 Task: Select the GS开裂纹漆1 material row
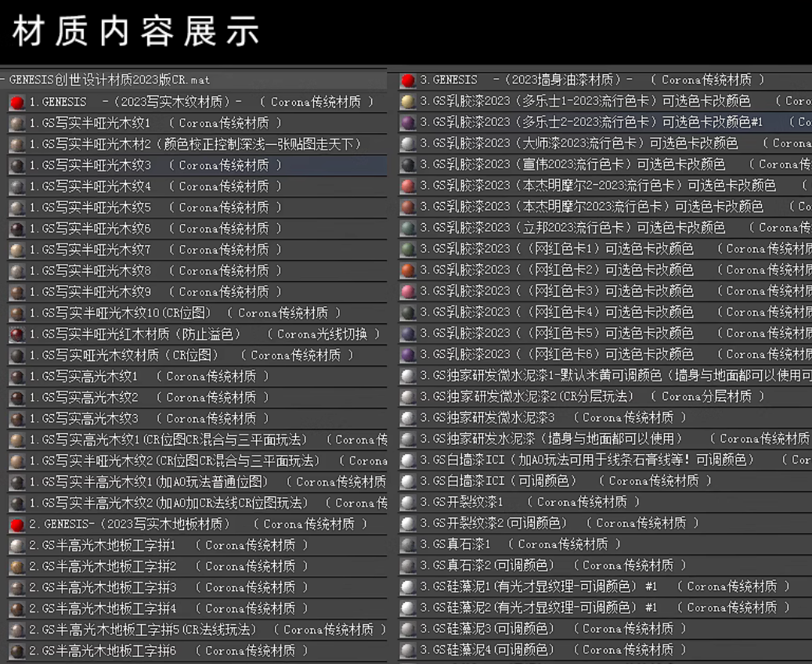605,503
